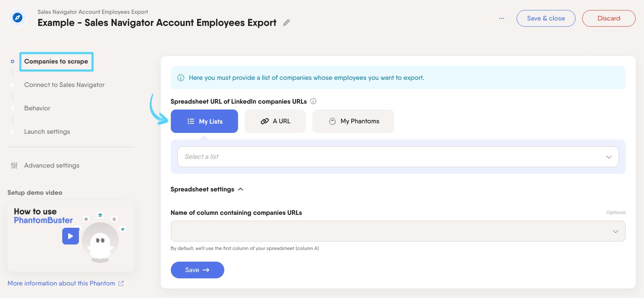Open the column name dropdown
The width and height of the screenshot is (644, 298).
tap(398, 231)
